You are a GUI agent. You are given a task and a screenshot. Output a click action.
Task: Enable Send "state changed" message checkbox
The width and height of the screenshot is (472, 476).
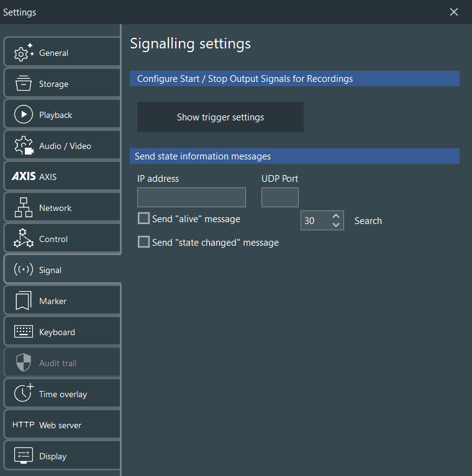click(143, 242)
